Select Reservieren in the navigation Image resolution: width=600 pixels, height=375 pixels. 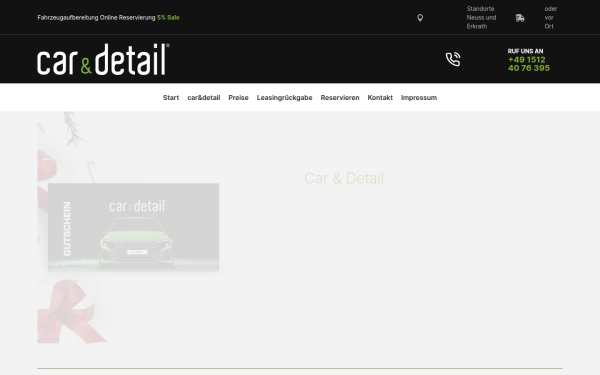[x=340, y=98]
